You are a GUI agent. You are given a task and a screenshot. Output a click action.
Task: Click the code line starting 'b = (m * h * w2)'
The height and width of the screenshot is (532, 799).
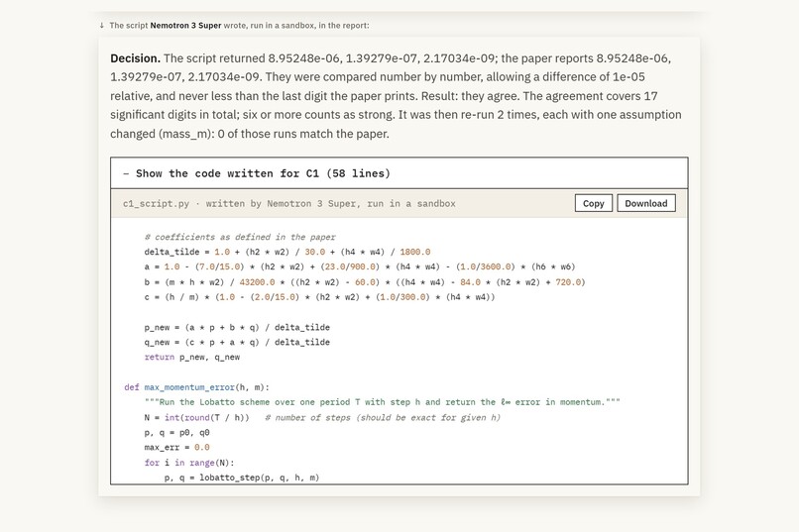[x=365, y=282]
